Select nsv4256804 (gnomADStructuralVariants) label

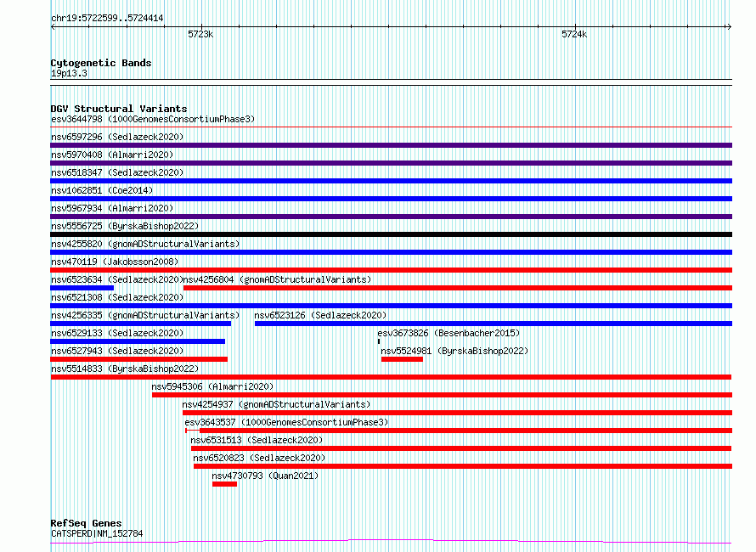click(x=278, y=279)
